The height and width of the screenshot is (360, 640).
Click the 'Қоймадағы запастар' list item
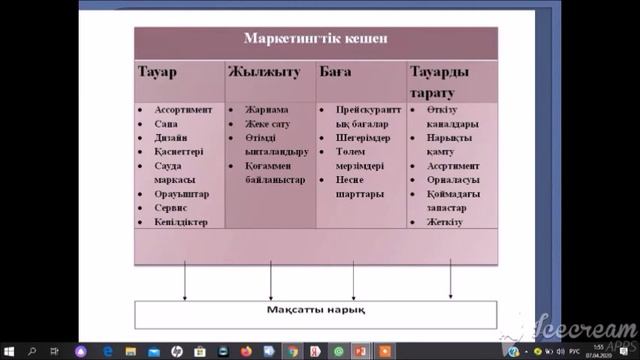(453, 201)
